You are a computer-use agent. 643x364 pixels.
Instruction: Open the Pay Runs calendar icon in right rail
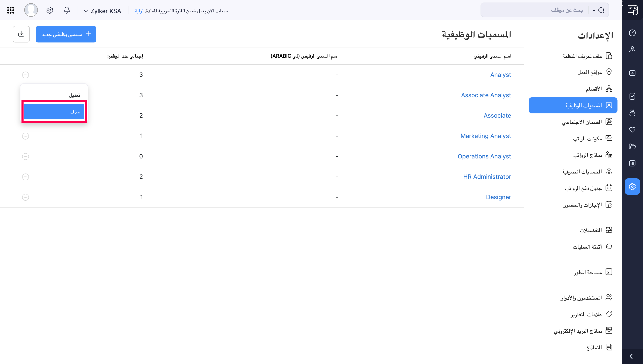[x=633, y=73]
